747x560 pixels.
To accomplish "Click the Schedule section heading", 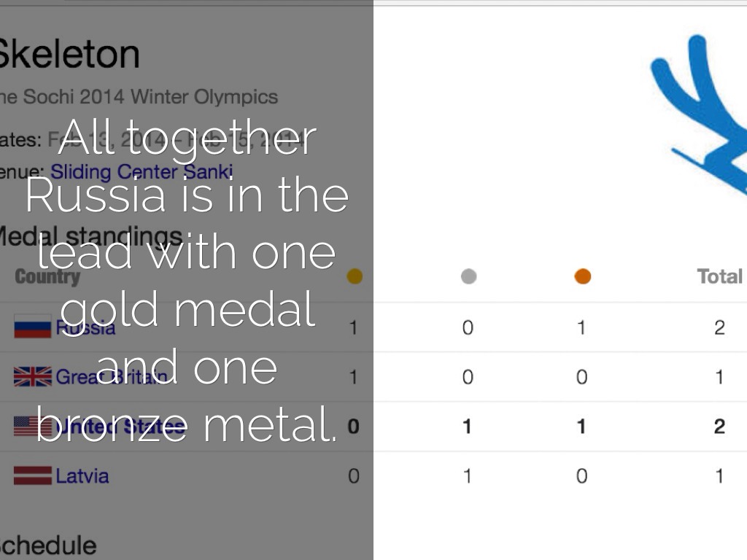I will (x=47, y=545).
